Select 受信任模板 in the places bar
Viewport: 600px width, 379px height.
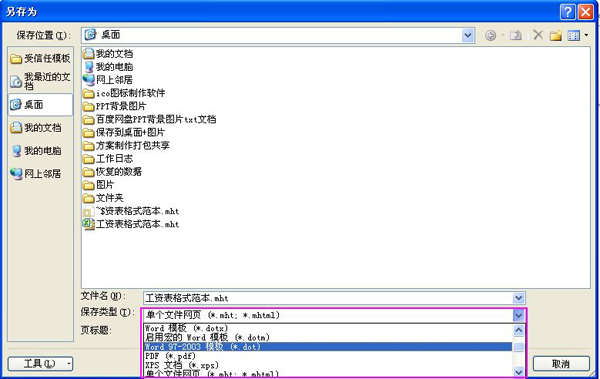coord(40,59)
